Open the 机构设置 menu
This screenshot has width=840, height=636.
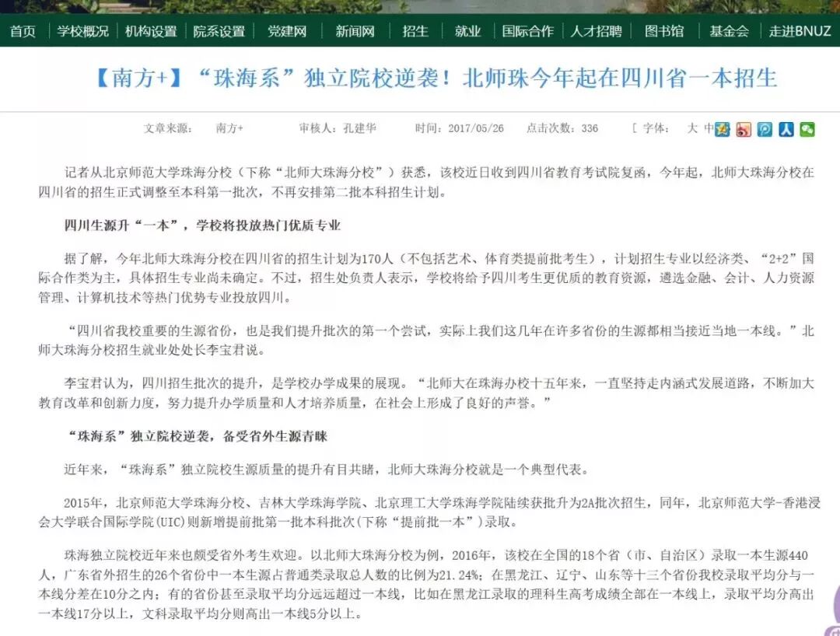pyautogui.click(x=151, y=31)
